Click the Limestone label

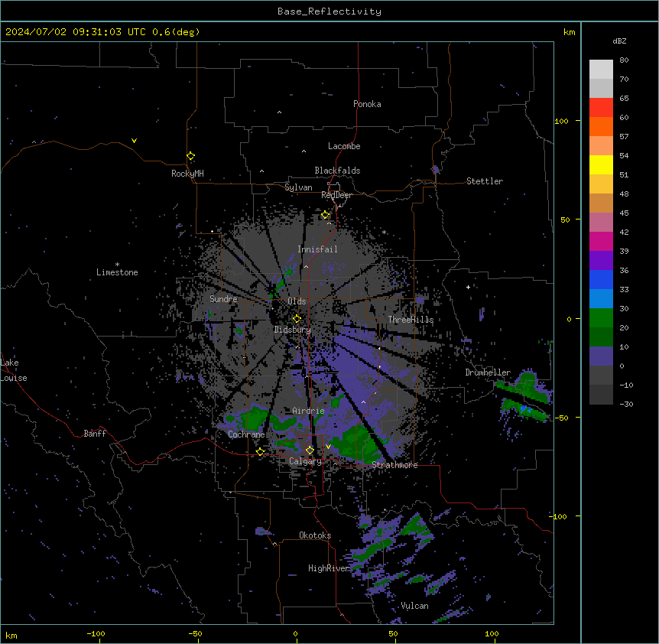(117, 272)
